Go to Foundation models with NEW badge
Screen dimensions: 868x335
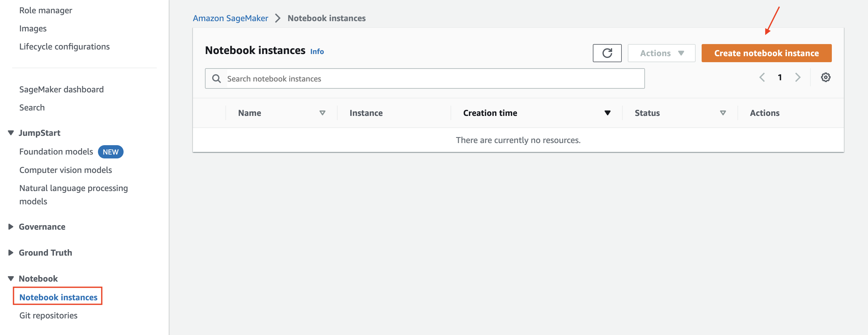[x=56, y=152]
